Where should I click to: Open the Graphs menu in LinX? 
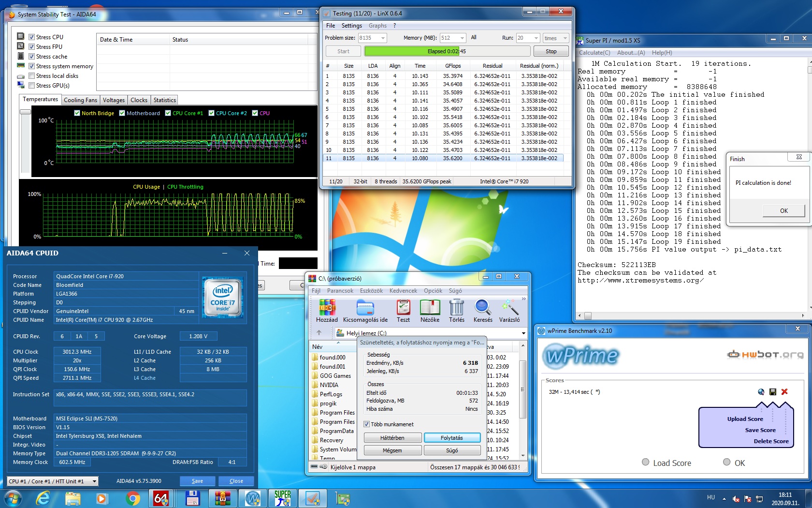[377, 26]
